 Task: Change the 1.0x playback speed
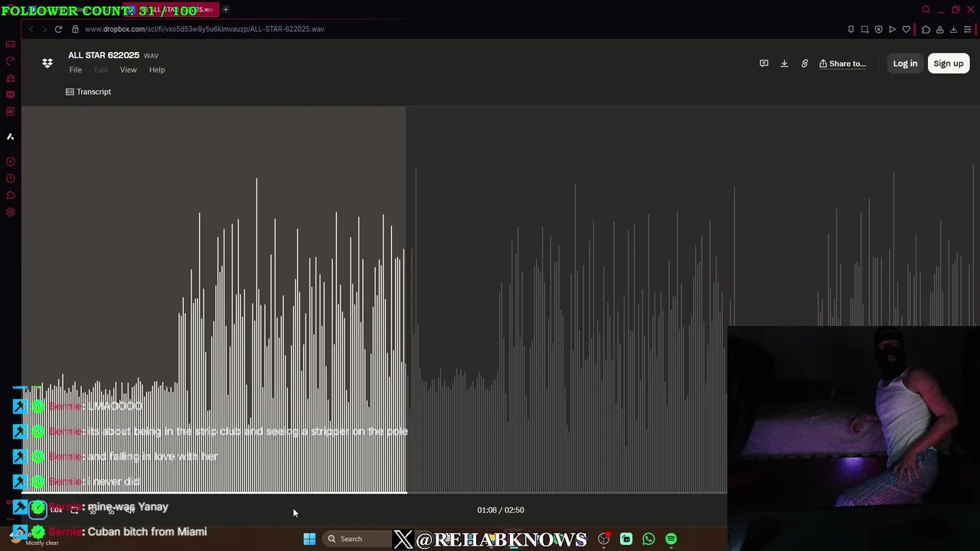(56, 510)
